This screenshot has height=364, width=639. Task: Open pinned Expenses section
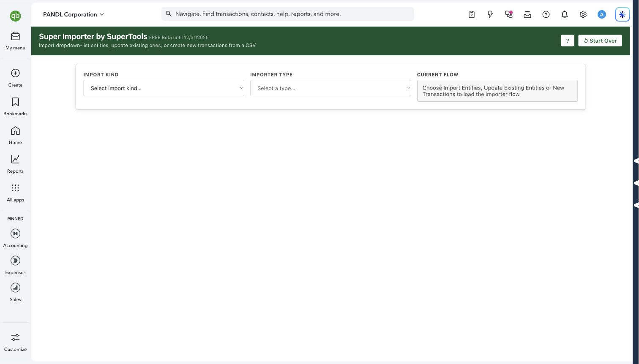[x=15, y=265]
